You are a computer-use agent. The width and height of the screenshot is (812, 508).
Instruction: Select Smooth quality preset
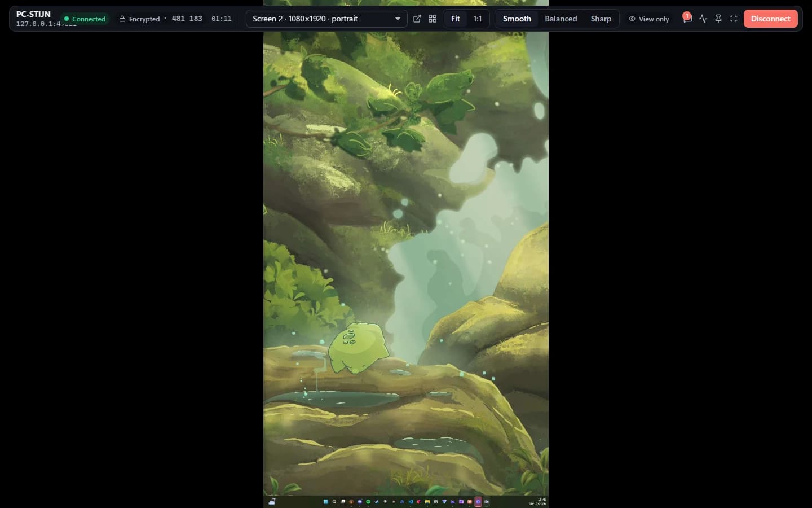(x=517, y=19)
